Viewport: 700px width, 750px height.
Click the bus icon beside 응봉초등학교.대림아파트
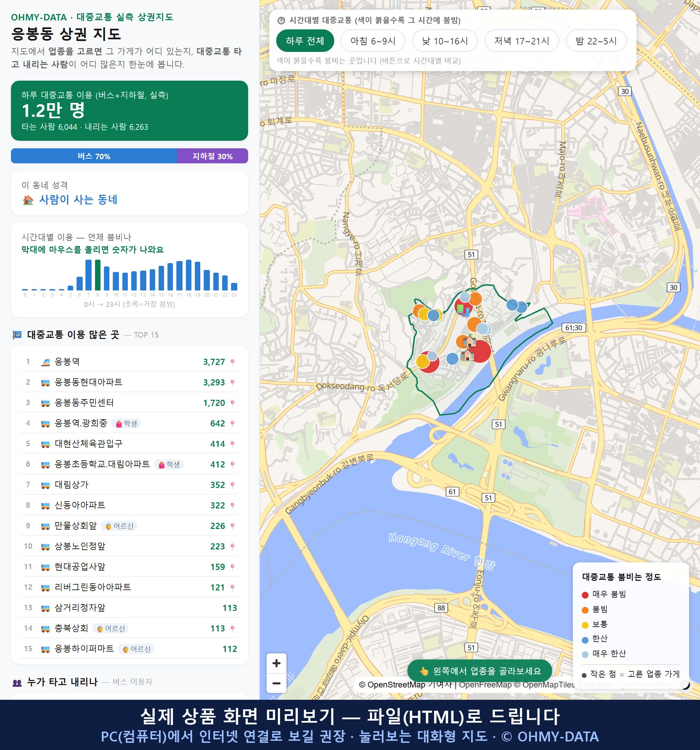pos(45,465)
